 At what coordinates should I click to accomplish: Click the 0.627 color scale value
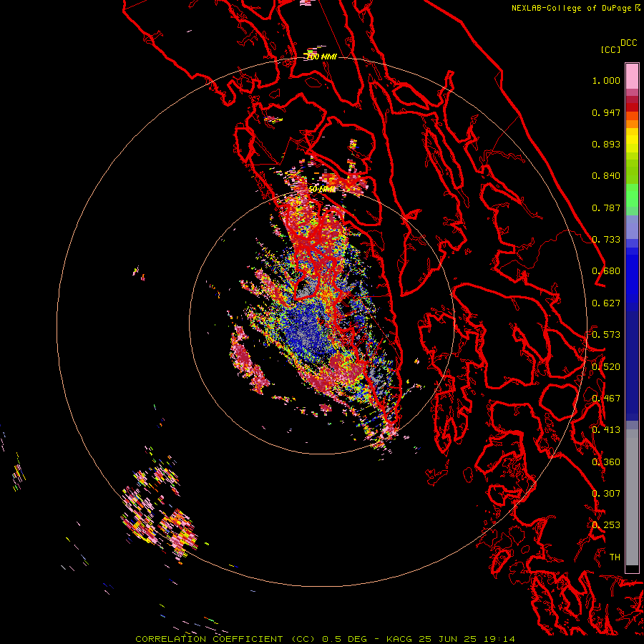(x=606, y=303)
